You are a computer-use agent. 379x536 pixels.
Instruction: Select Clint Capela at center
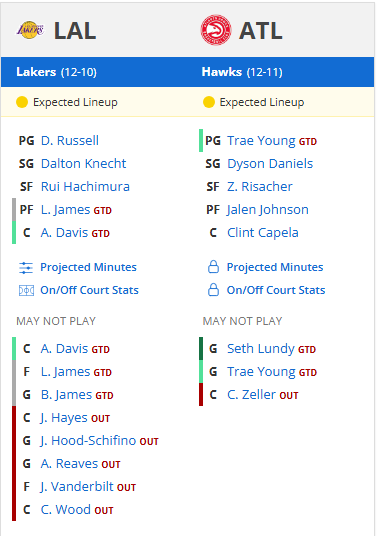pos(263,233)
